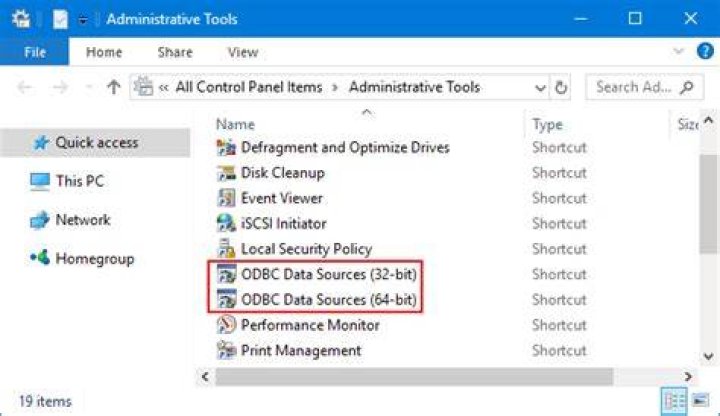720x416 pixels.
Task: Select the Print Management icon
Action: 226,350
